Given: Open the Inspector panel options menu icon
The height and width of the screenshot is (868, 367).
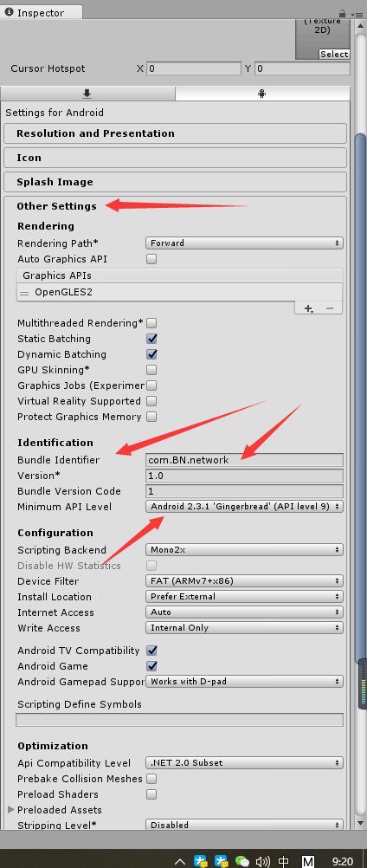Looking at the screenshot, I should 357,14.
